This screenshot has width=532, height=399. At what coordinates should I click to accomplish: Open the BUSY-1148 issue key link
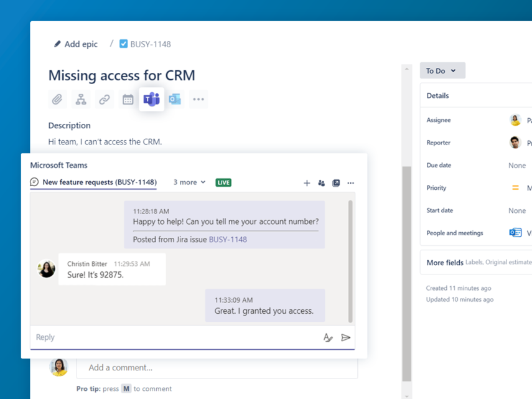(x=151, y=44)
